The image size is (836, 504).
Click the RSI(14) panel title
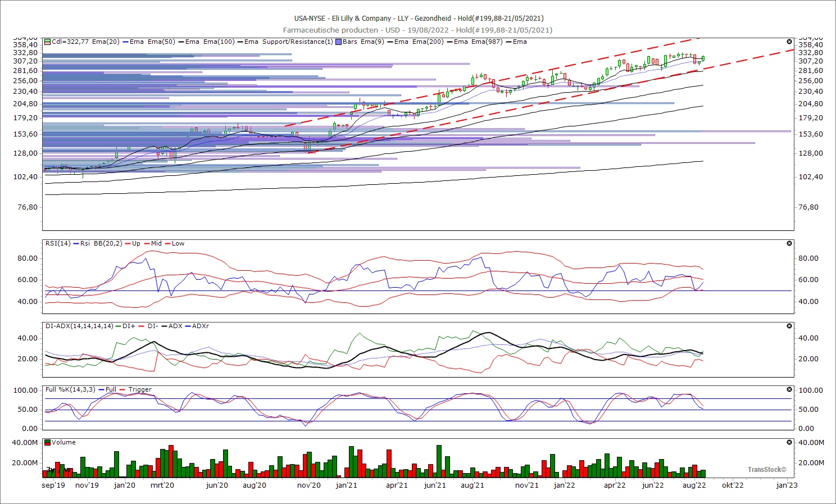[x=58, y=243]
